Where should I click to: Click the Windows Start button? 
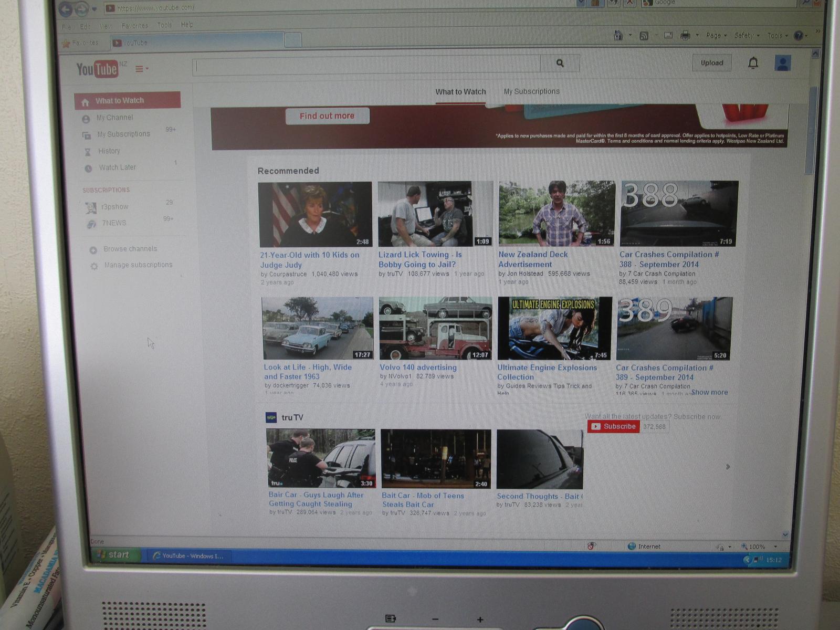(x=116, y=555)
